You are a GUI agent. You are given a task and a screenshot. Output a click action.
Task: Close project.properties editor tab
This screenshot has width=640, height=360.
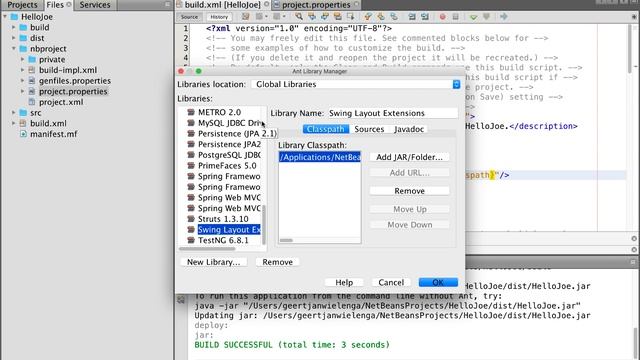356,4
